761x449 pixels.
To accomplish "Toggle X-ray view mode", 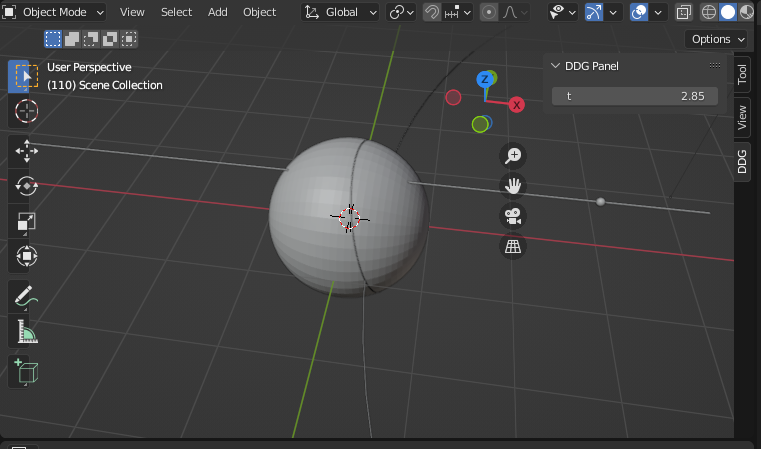I will point(684,12).
